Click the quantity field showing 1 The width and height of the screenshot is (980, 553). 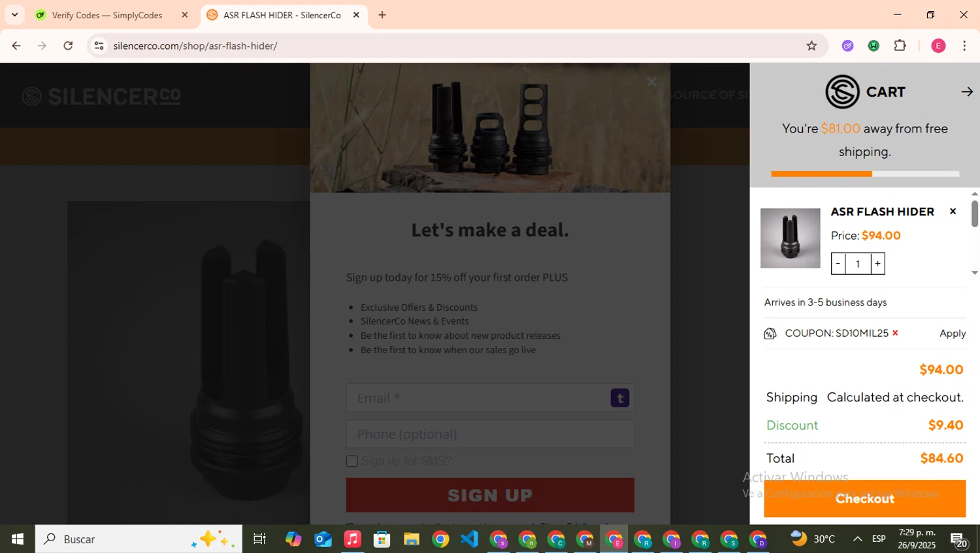pos(858,264)
